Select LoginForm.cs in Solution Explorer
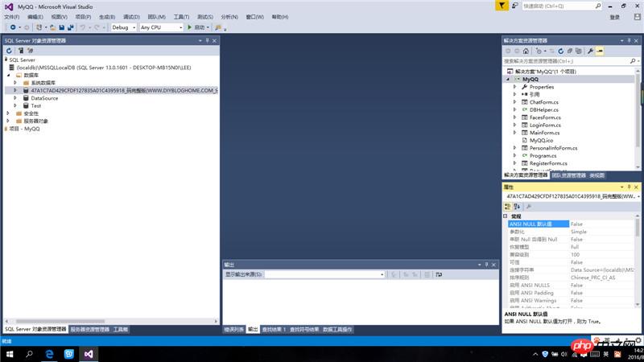This screenshot has height=362, width=644. tap(545, 125)
